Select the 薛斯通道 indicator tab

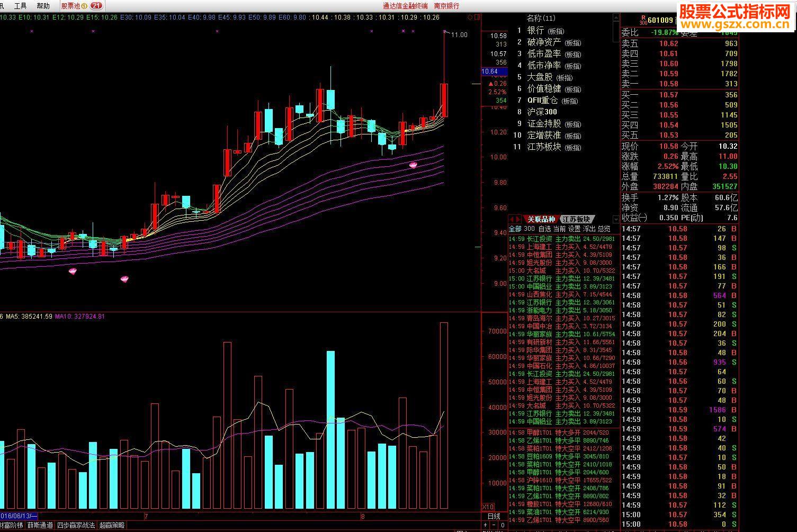pos(40,525)
